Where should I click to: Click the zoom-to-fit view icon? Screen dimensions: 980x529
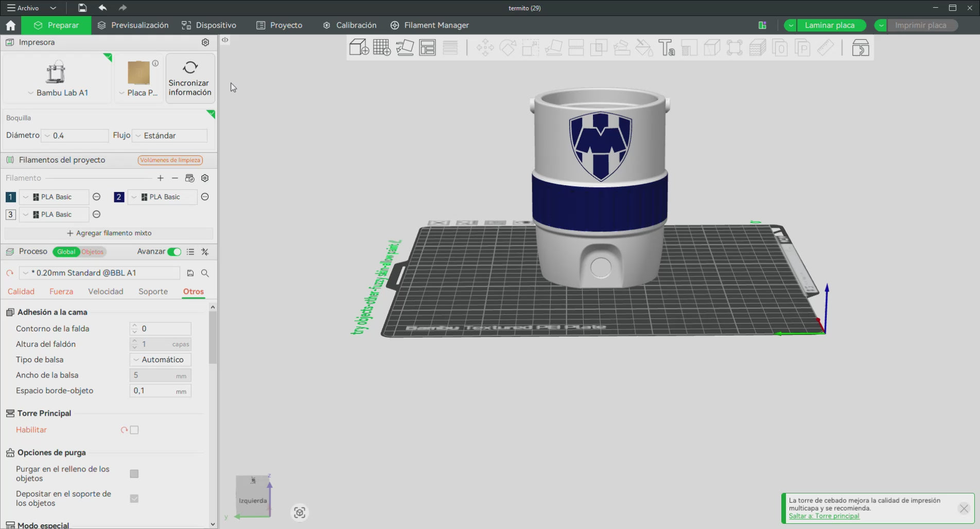pyautogui.click(x=300, y=513)
